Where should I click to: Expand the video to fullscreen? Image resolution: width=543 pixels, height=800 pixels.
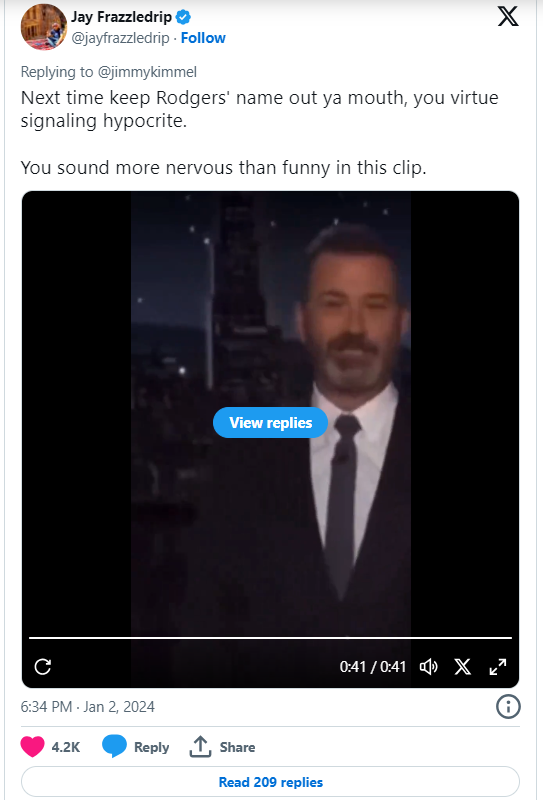(497, 666)
